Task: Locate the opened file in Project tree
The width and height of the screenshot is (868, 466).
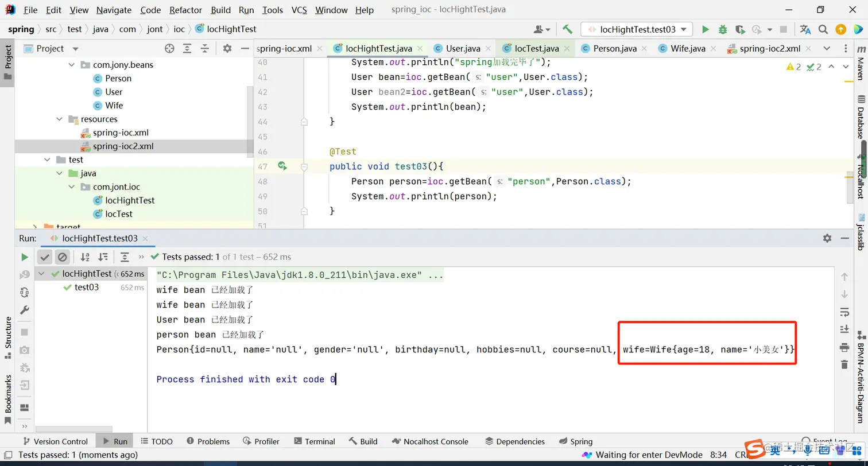Action: pos(169,49)
